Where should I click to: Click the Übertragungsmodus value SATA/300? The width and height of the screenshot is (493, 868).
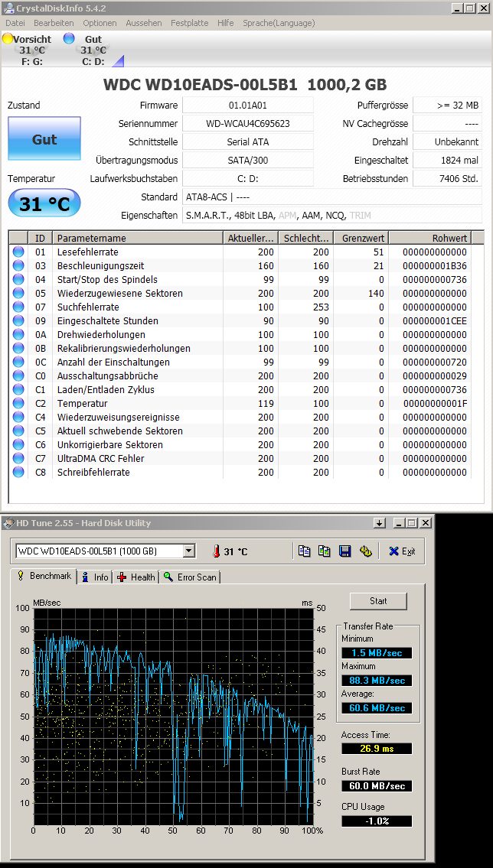pyautogui.click(x=247, y=160)
